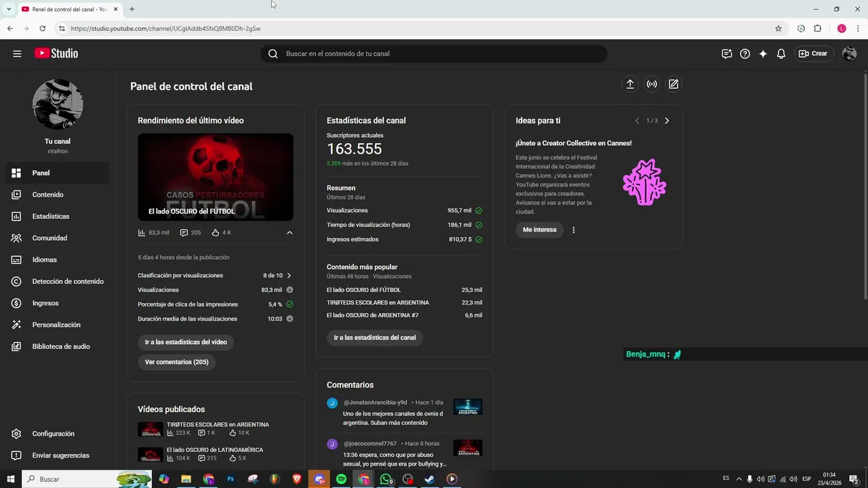
Task: Click Ir a las estadísticas del canal
Action: pos(375,338)
